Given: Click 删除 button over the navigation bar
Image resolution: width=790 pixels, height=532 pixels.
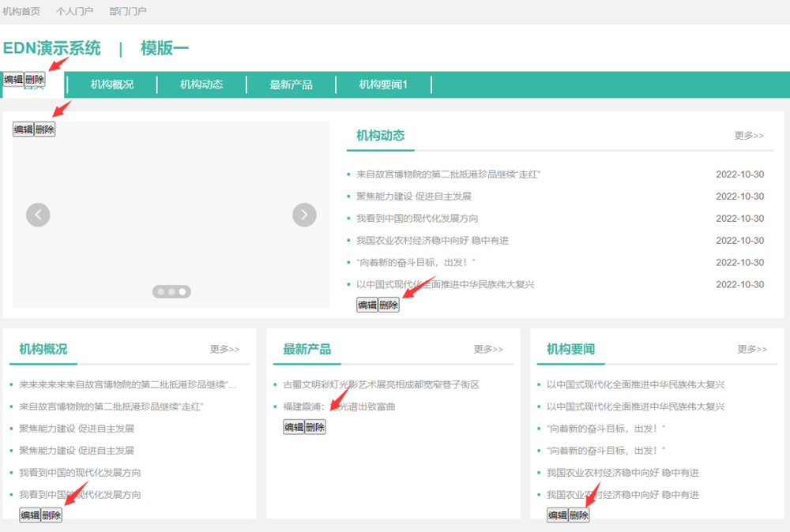Looking at the screenshot, I should [35, 80].
